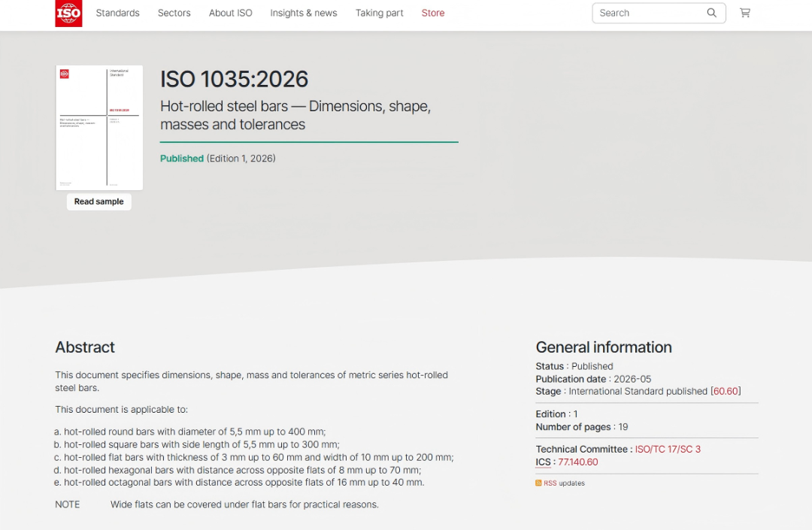Click the Edition : 1 line
The width and height of the screenshot is (812, 530).
(556, 414)
